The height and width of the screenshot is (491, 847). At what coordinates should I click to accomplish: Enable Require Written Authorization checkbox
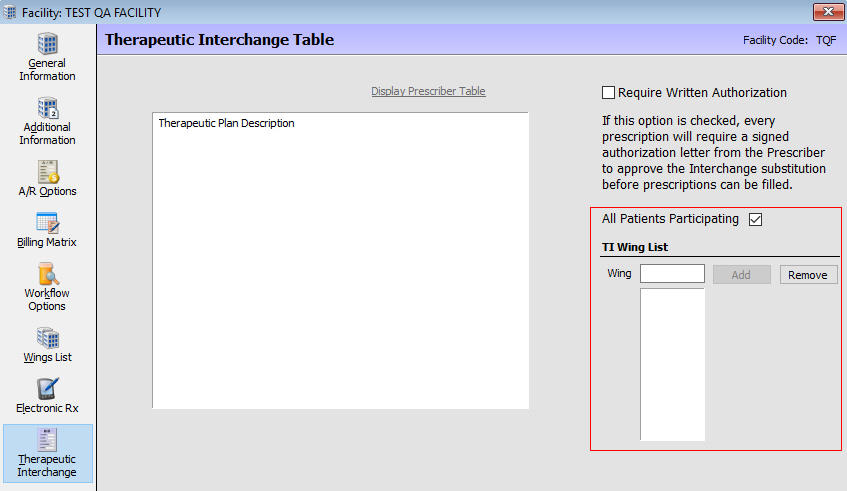pos(608,93)
